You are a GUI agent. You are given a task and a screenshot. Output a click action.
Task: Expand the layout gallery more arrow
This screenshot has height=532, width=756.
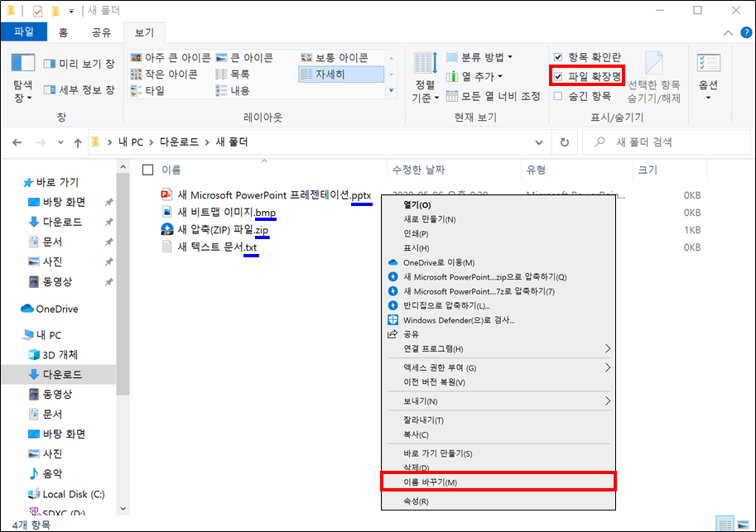point(391,90)
